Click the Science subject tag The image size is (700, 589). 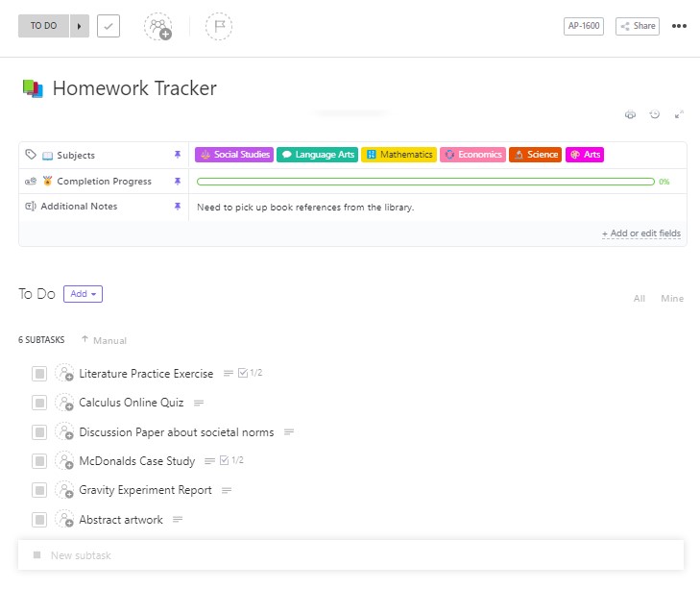click(535, 155)
